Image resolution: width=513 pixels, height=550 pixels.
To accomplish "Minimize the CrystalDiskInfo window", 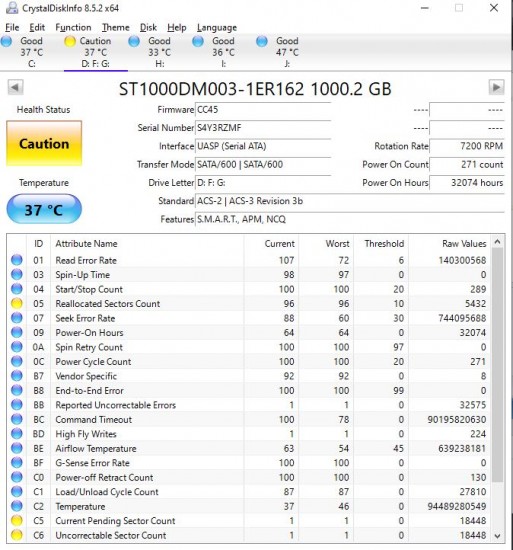I will click(425, 8).
